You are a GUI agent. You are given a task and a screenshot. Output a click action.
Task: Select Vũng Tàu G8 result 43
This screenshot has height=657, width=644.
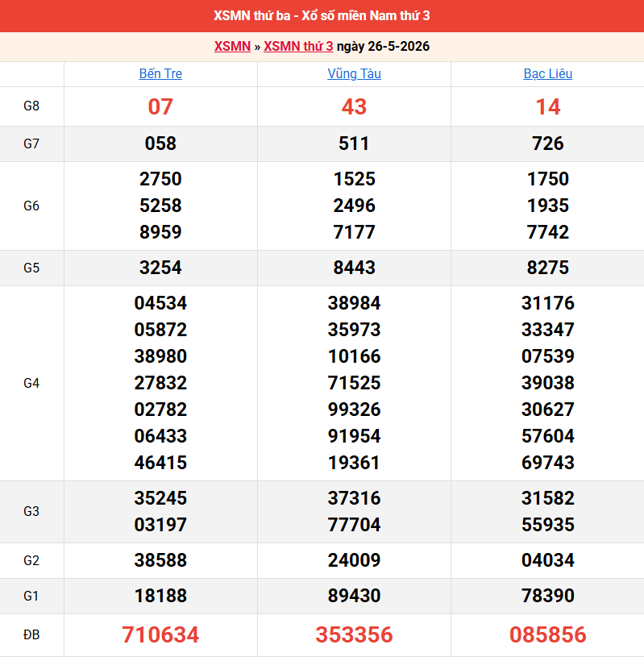(x=354, y=106)
